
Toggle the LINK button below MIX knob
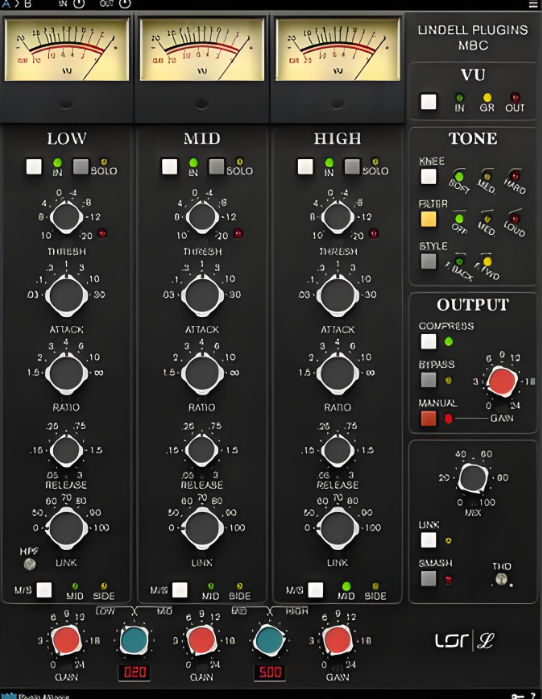(428, 540)
